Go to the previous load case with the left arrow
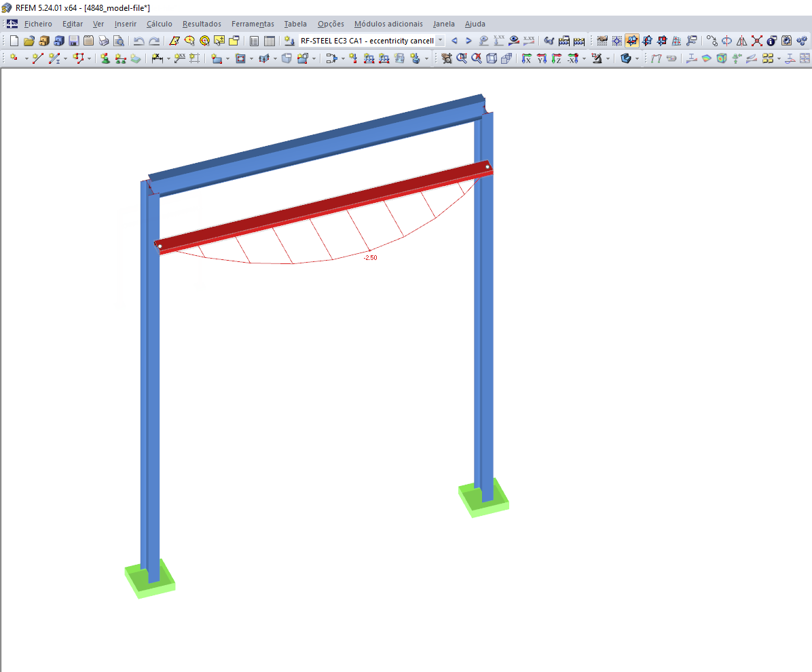Image resolution: width=812 pixels, height=672 pixels. click(x=454, y=40)
